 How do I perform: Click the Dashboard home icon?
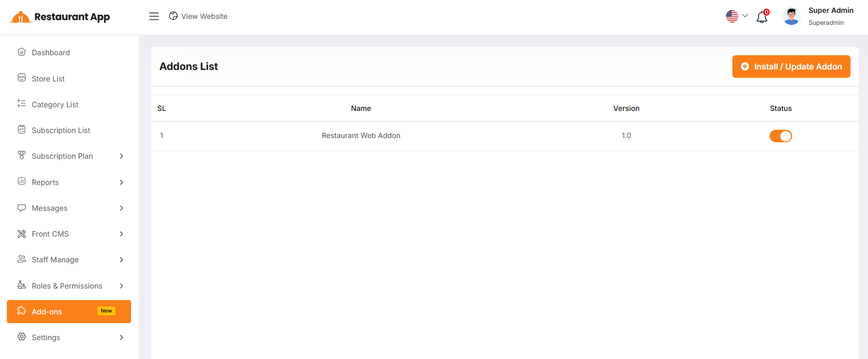(22, 52)
